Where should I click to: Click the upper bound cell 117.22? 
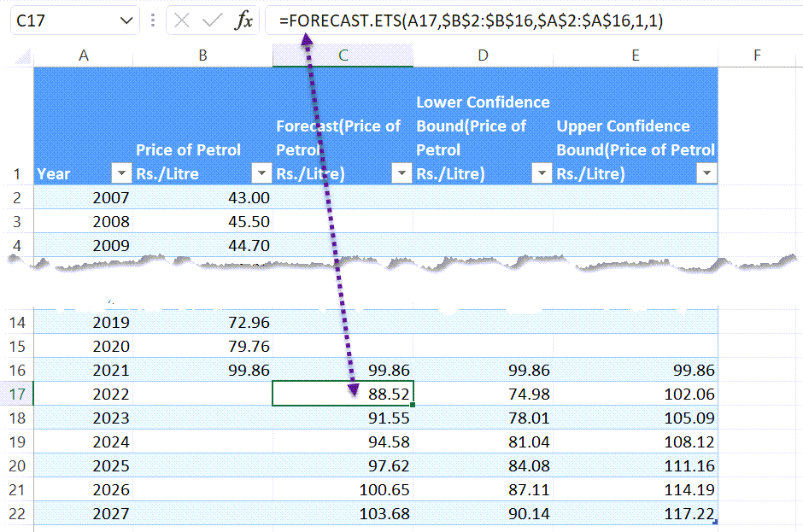636,513
